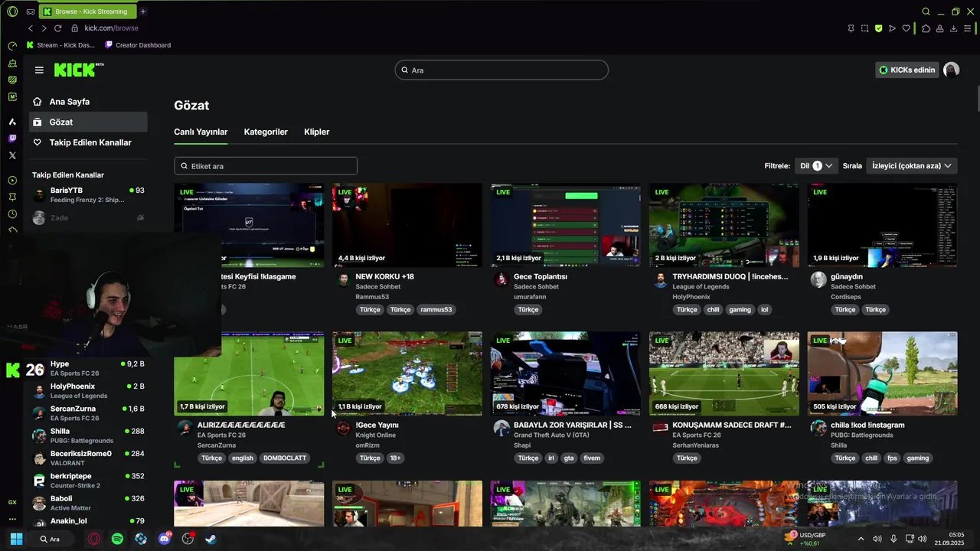Open a new browser tab
The height and width of the screenshot is (551, 980).
[142, 11]
